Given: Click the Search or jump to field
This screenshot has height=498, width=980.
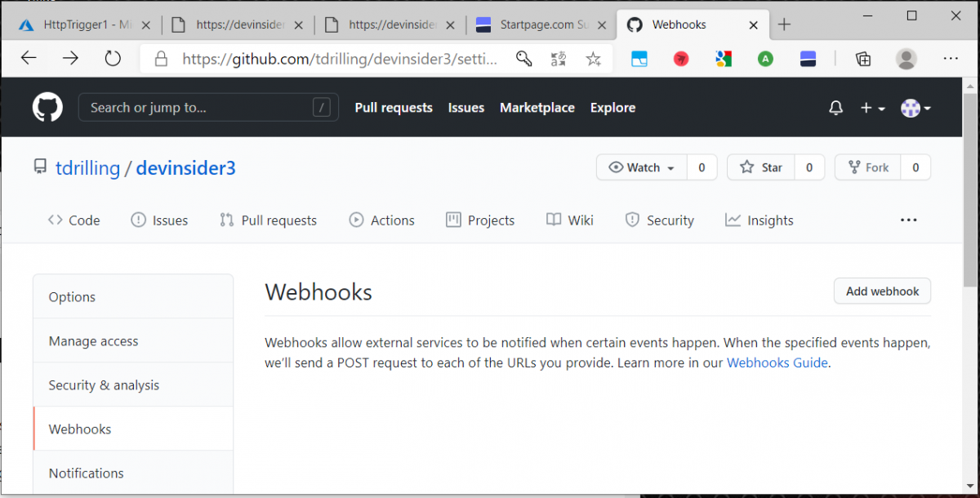Looking at the screenshot, I should tap(196, 108).
